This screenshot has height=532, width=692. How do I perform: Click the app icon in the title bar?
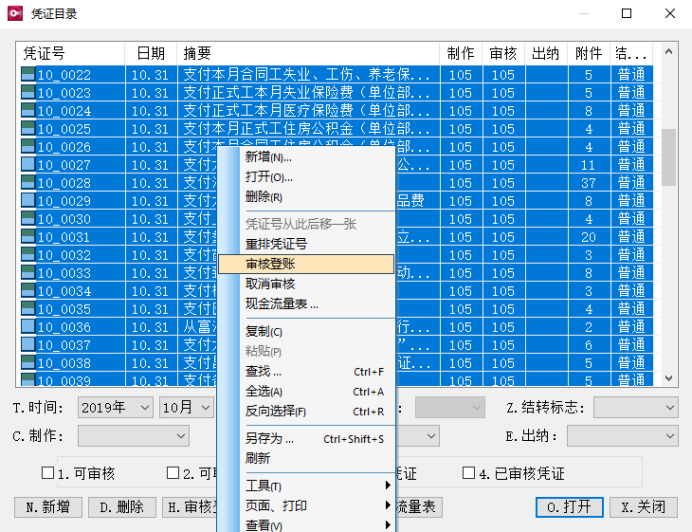(x=16, y=14)
